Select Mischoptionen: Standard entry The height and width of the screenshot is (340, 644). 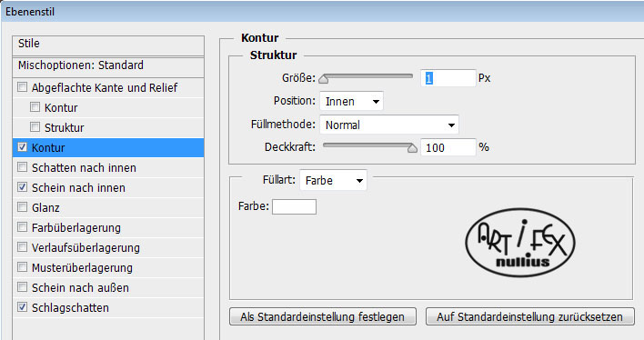tap(108, 65)
